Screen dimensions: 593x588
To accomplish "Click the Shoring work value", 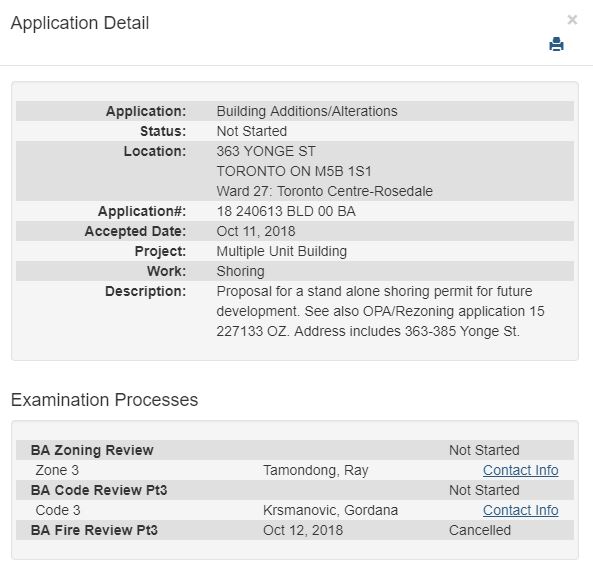I will click(241, 271).
